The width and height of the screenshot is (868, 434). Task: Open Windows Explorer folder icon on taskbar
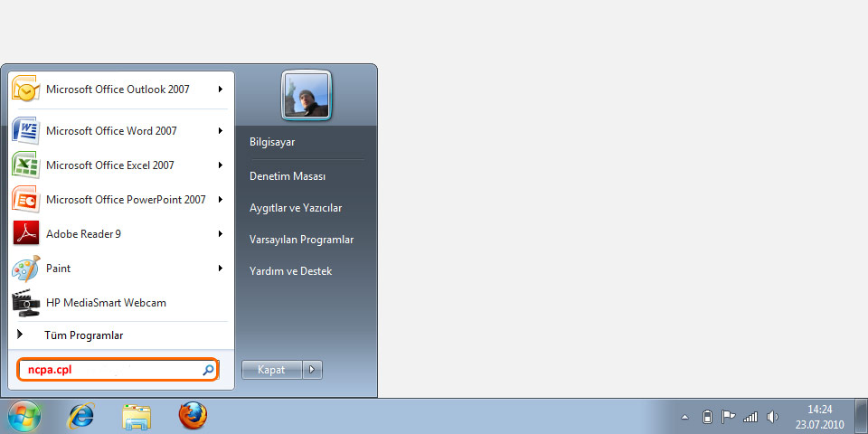click(x=137, y=417)
